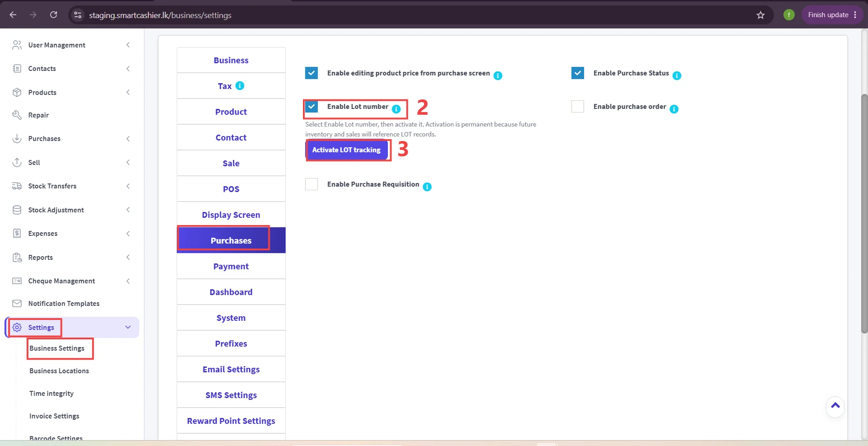Expand the Products menu chevron
Image resolution: width=868 pixels, height=446 pixels.
[128, 92]
